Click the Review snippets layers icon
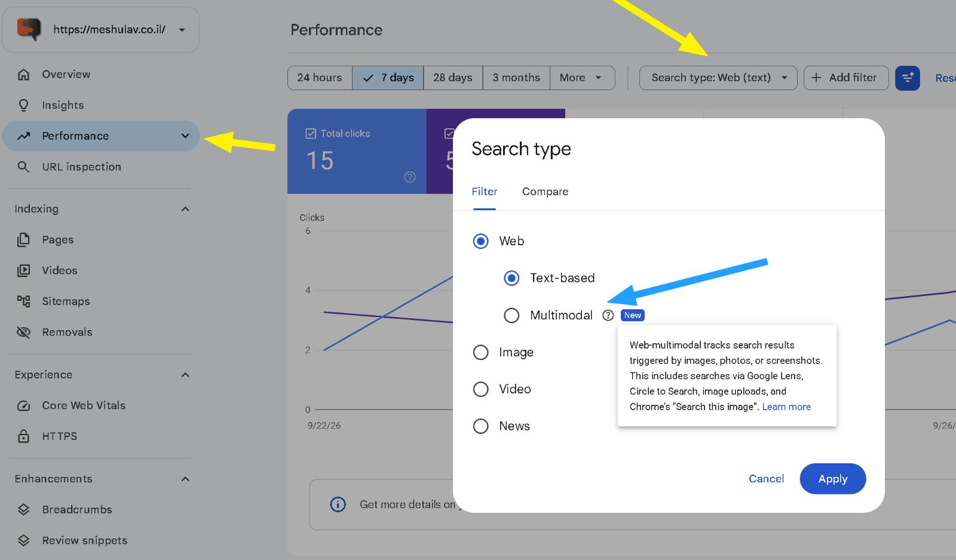Image resolution: width=956 pixels, height=560 pixels. (x=23, y=540)
